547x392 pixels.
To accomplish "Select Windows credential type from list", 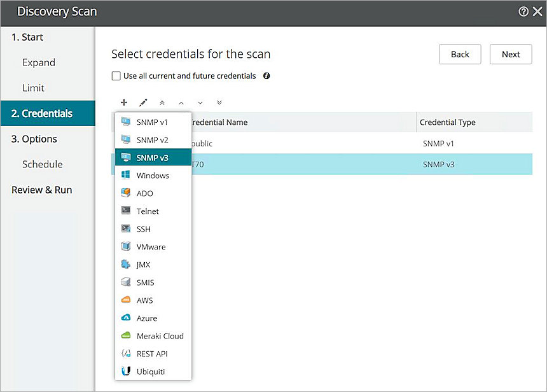I will pos(153,176).
